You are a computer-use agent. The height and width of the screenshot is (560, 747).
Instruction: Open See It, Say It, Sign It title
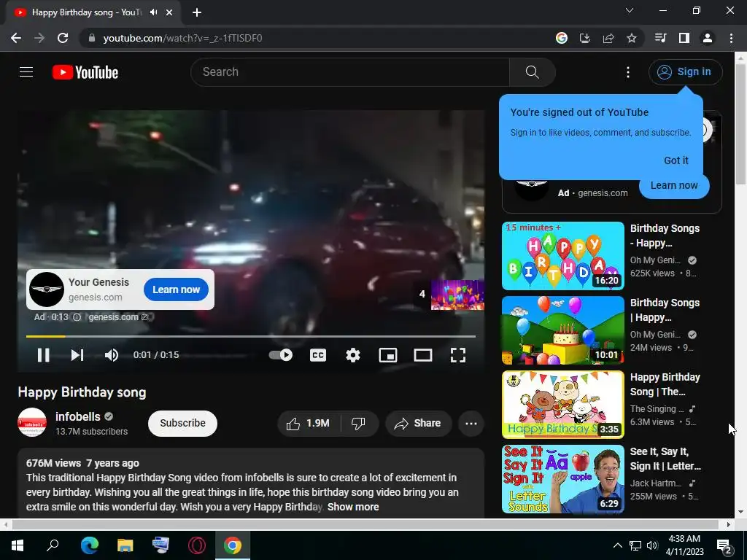(x=665, y=459)
